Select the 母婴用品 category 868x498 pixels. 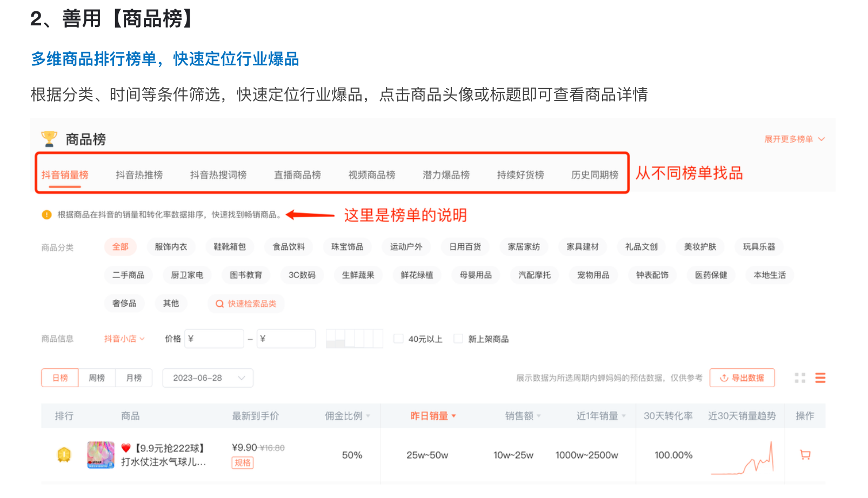[476, 275]
